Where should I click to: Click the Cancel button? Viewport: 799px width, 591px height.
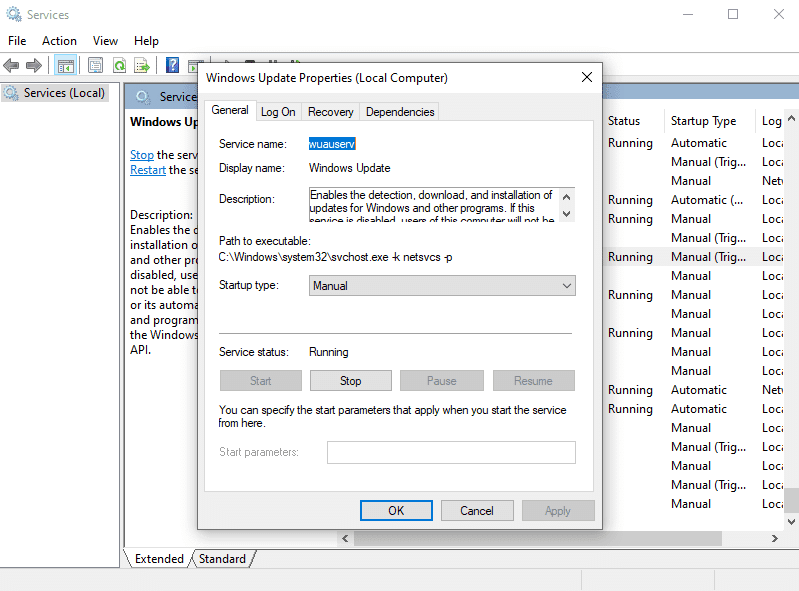click(476, 511)
